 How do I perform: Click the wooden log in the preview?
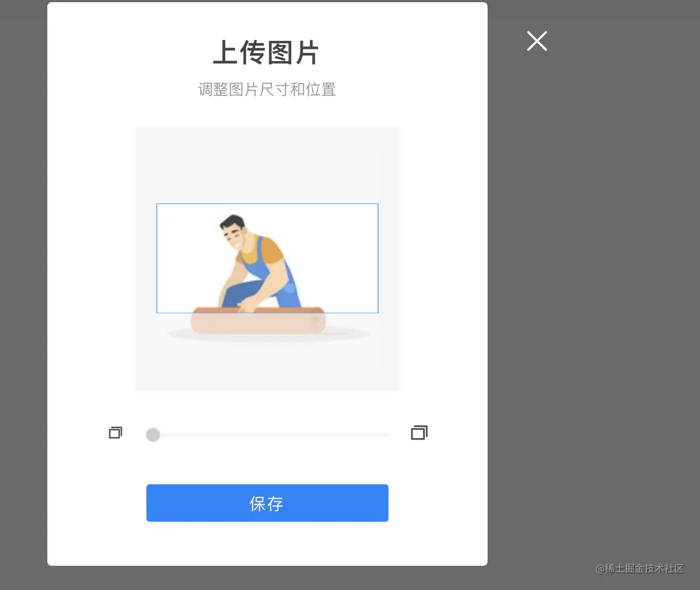tap(258, 321)
